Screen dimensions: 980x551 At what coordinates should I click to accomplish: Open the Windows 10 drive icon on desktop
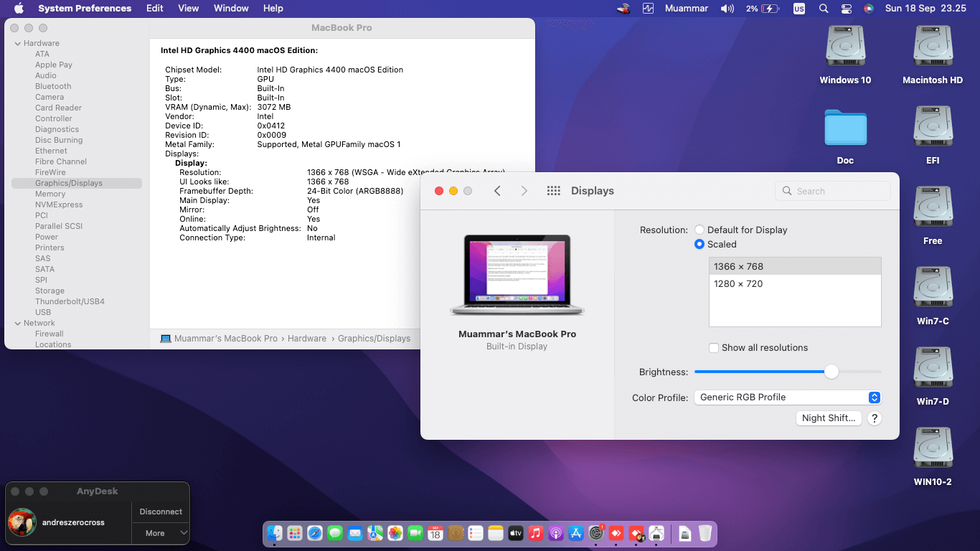click(x=845, y=47)
